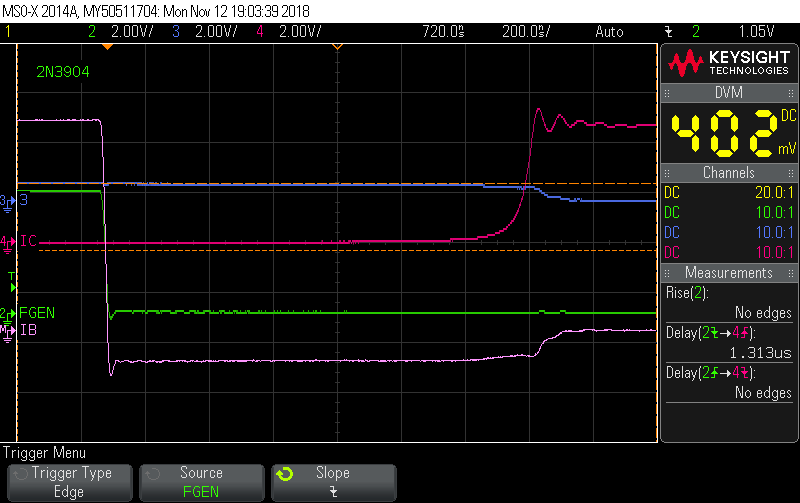Click the IB label on lilac trace
Screen dimensions: 800x503
pos(28,331)
